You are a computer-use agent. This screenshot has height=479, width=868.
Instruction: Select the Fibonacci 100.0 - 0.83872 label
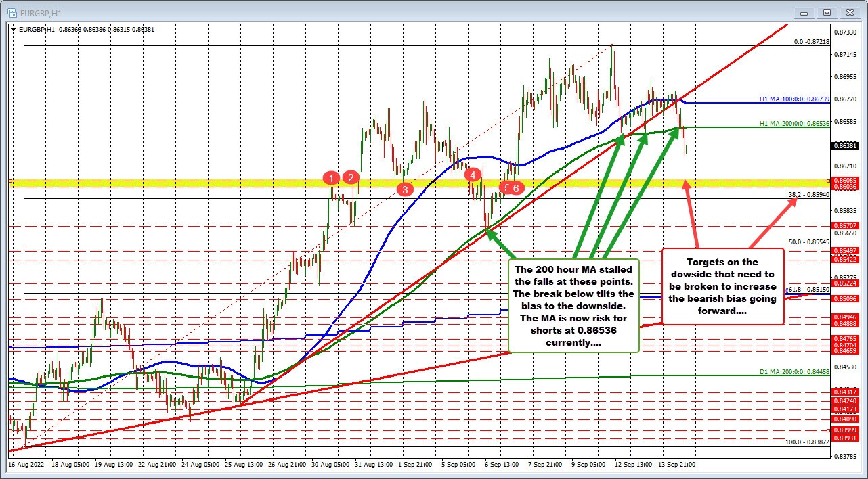807,442
